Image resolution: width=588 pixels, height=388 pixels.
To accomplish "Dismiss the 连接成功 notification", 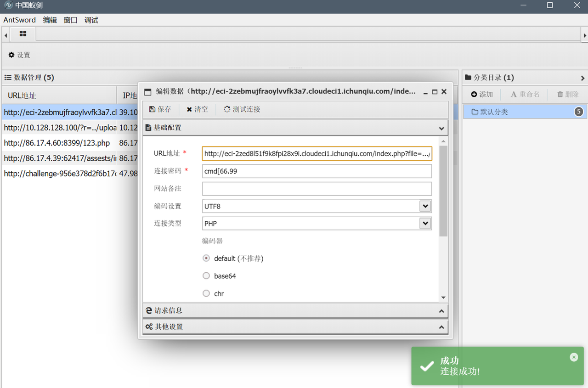I will 574,357.
